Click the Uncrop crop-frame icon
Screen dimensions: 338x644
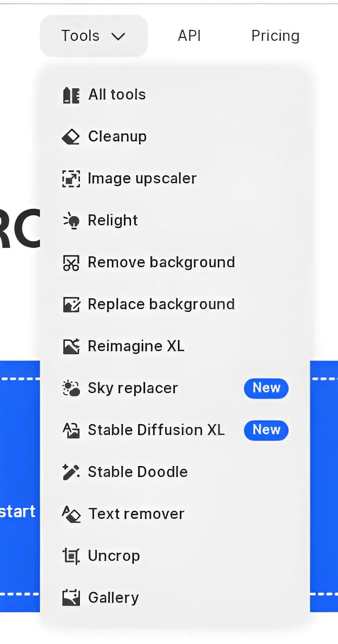tap(71, 556)
